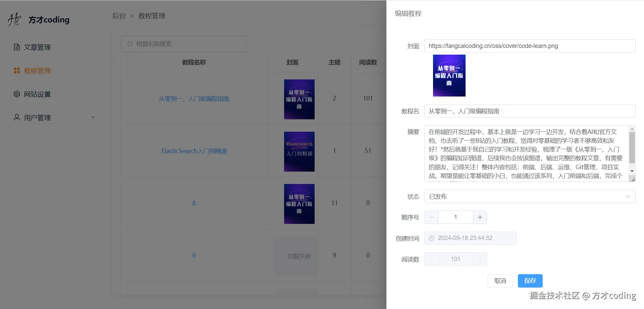The image size is (644, 309).
Task: Click 保存 to save the tutorial
Action: (530, 281)
